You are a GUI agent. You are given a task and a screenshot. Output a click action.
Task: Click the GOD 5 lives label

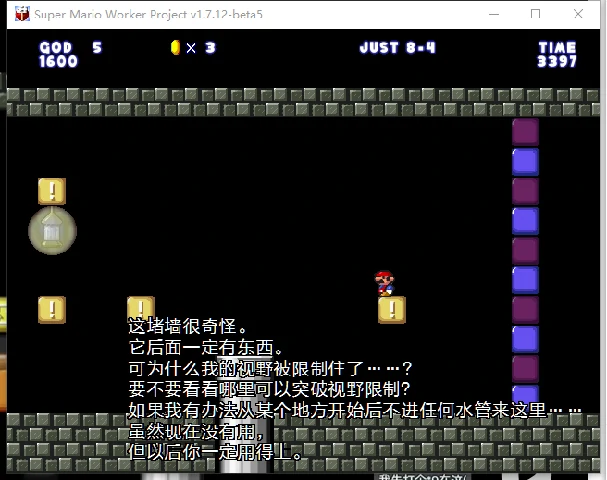(x=71, y=48)
